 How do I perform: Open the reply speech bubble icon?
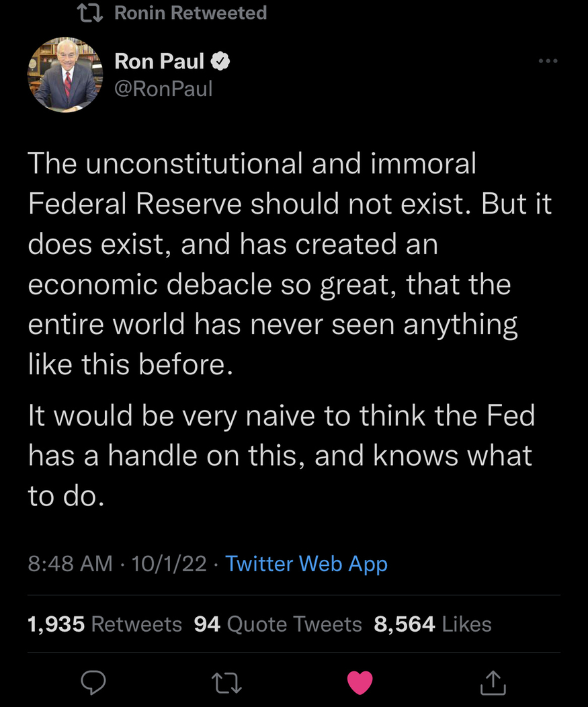93,682
